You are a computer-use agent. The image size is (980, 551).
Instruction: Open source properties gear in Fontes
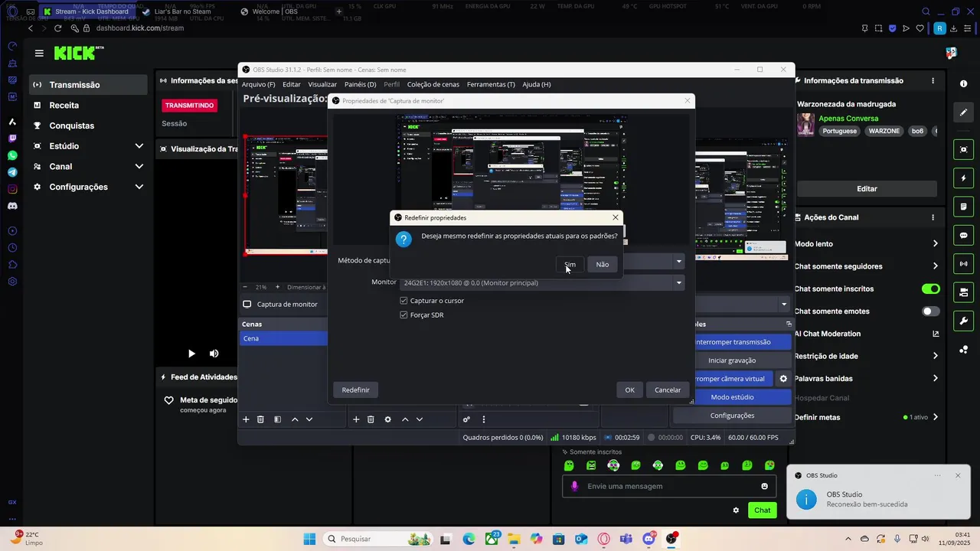pyautogui.click(x=388, y=419)
